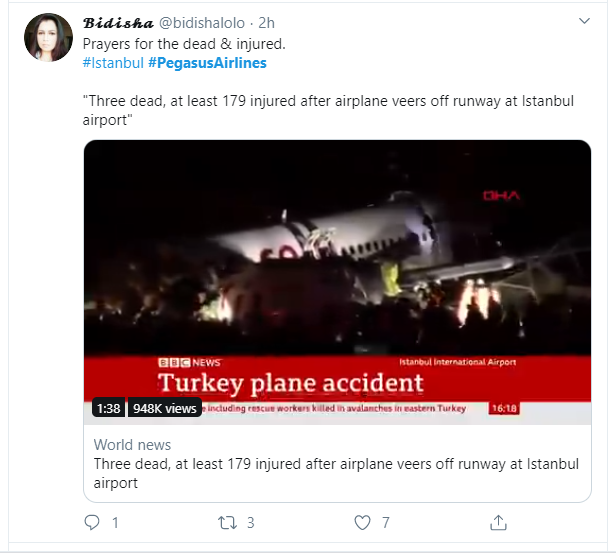
Task: Open the #Istanbul hashtag
Action: coord(112,63)
